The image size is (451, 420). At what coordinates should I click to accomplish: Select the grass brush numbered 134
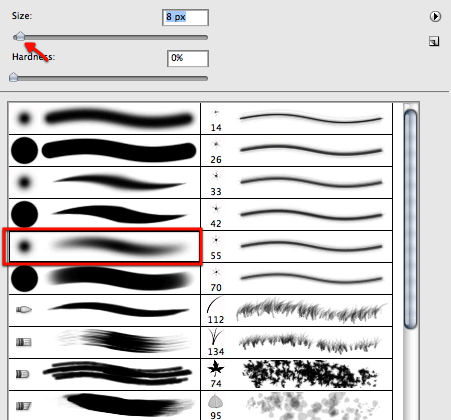[x=296, y=343]
